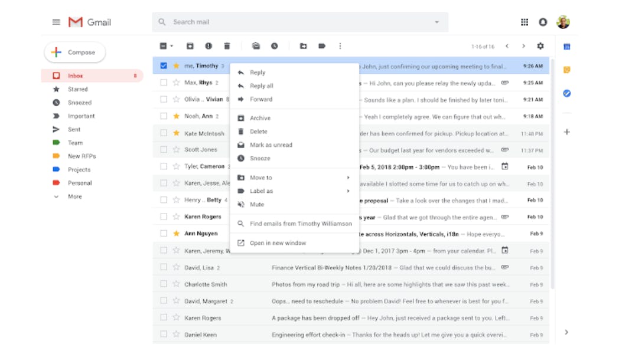Viewport: 632px width, 364px height.
Task: Click the trash delete toolbar icon
Action: [227, 46]
